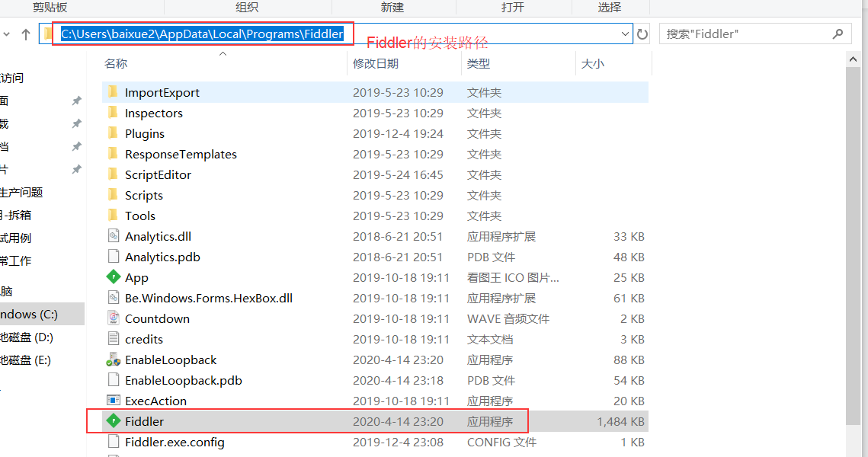The image size is (868, 457).
Task: Click the scrollbar up arrow
Action: 853,59
